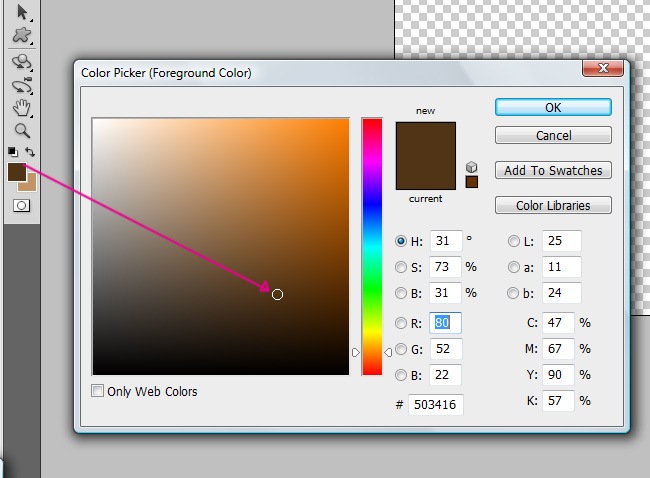The height and width of the screenshot is (478, 650).
Task: Toggle Quick Mask mode in toolbar
Action: (x=21, y=205)
